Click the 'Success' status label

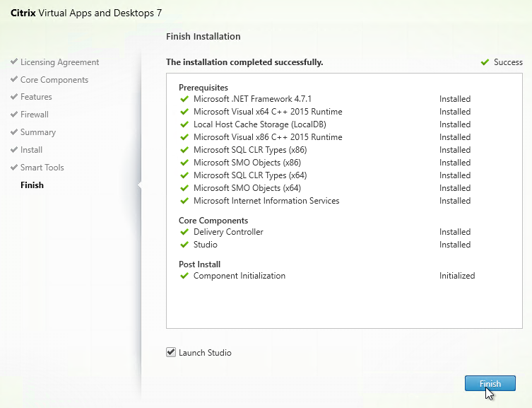508,62
